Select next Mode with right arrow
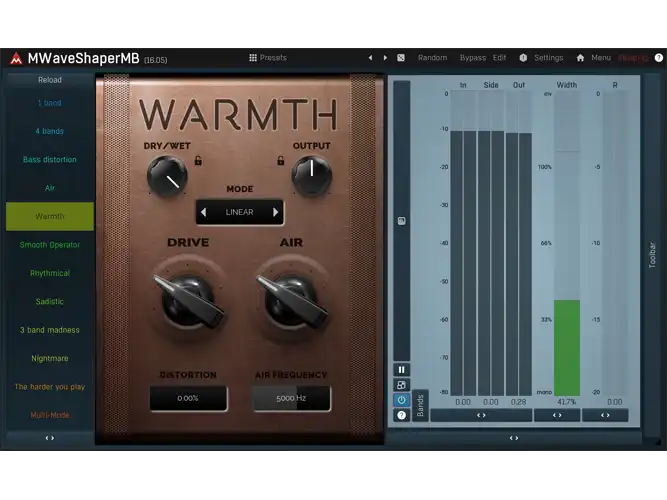 [275, 212]
